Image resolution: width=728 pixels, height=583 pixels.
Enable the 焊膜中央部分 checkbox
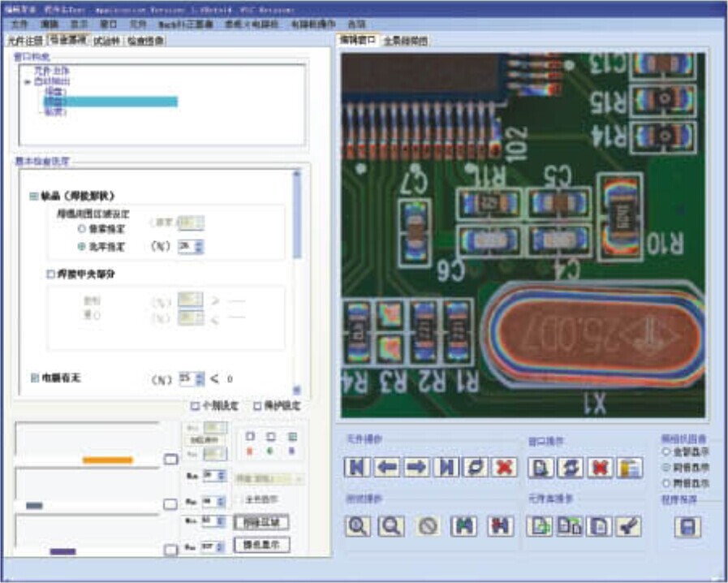(50, 275)
